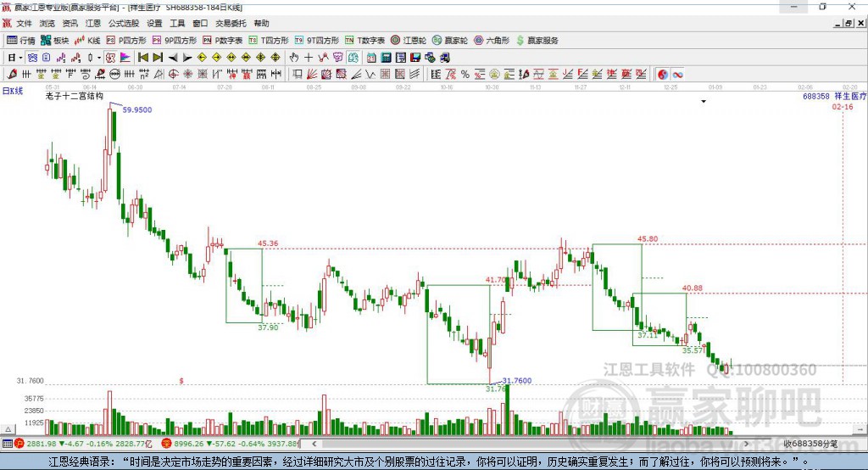Open the 公式选股 menu
This screenshot has height=470, width=868.
click(124, 23)
